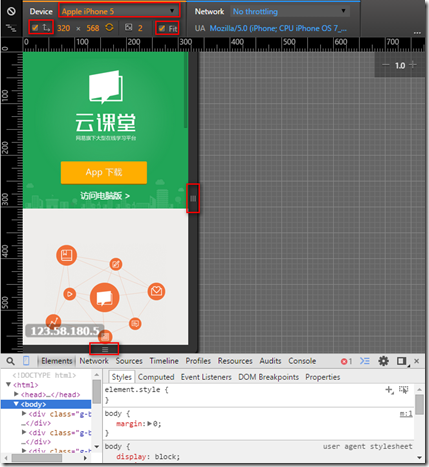Click the reset emulation overrides icon
429x467 pixels.
tap(11, 11)
